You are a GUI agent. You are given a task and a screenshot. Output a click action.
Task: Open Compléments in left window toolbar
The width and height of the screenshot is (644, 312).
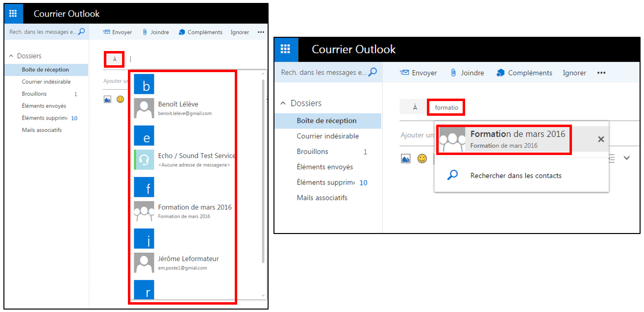click(x=200, y=32)
